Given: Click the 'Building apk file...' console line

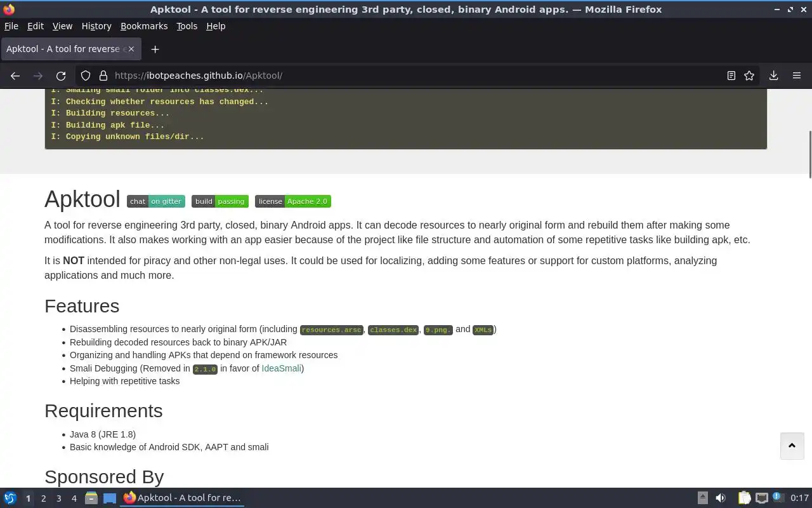Looking at the screenshot, I should (108, 125).
